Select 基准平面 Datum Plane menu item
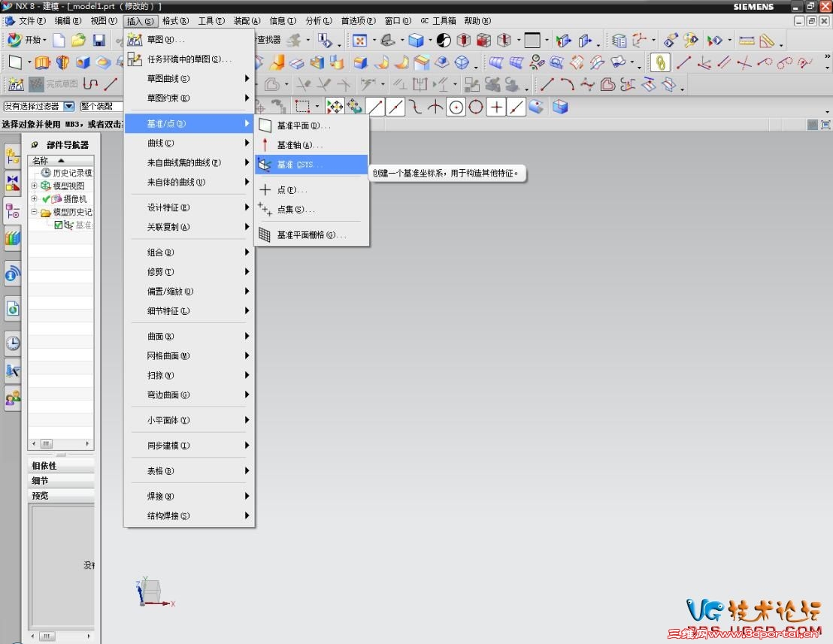 pyautogui.click(x=311, y=125)
